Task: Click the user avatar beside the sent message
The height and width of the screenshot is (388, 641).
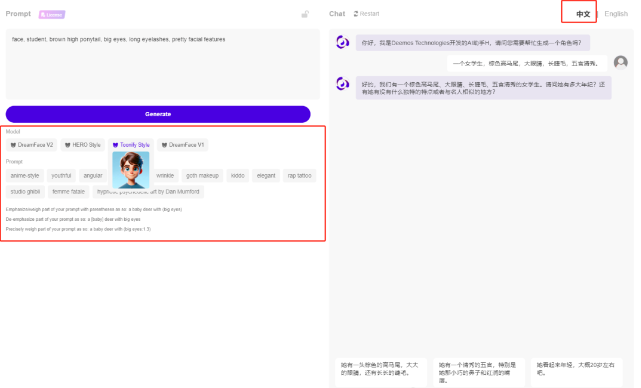Action: coord(621,63)
